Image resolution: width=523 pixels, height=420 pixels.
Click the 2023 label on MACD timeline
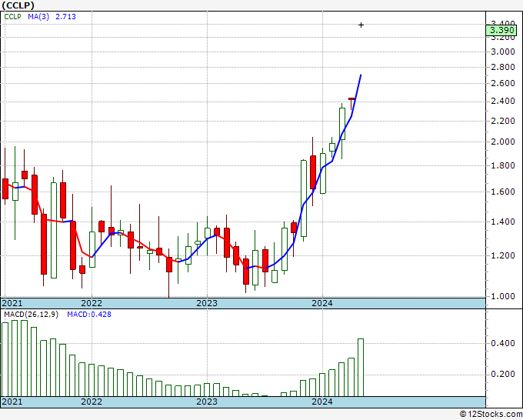[207, 402]
